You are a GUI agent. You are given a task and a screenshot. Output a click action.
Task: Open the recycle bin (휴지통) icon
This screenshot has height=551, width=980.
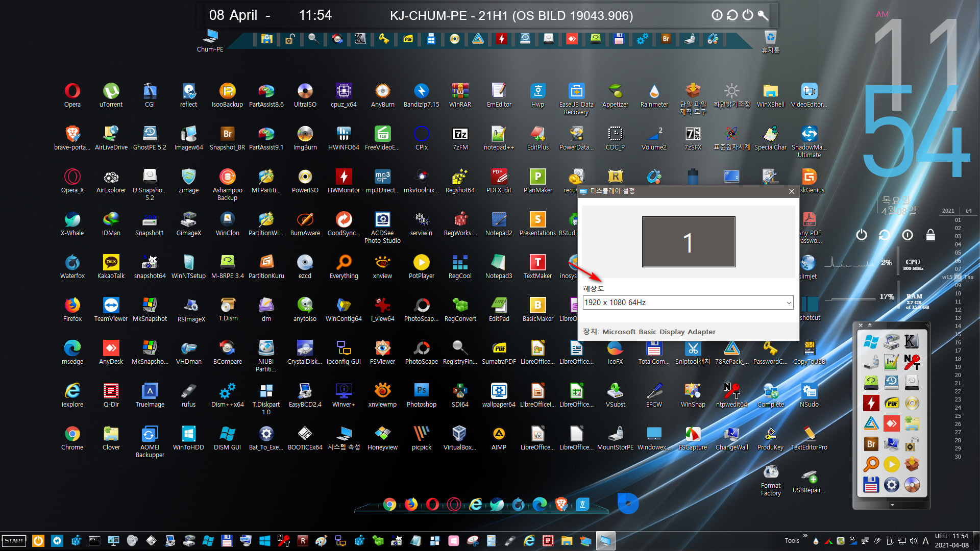tap(770, 42)
